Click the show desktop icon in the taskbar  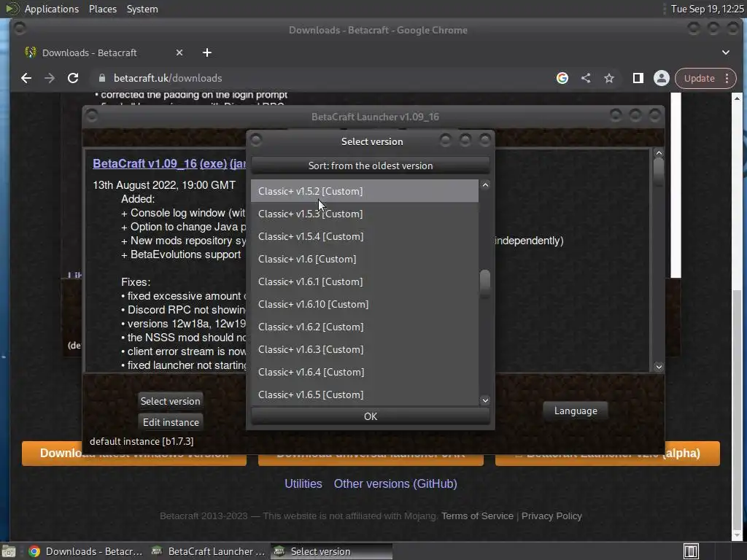(x=9, y=551)
